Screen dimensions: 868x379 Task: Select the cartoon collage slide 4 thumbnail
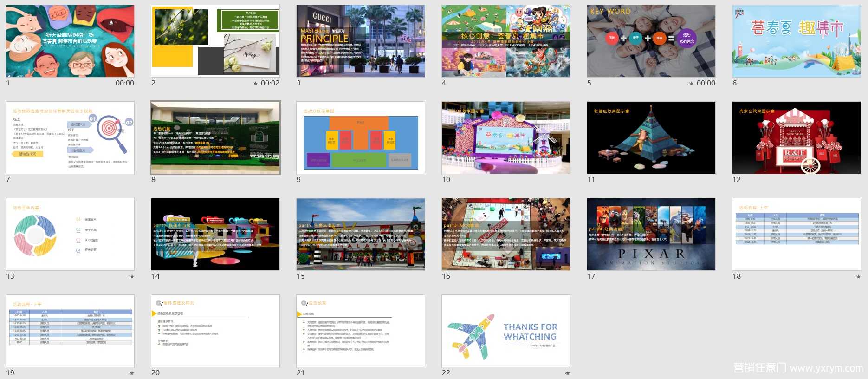(x=506, y=41)
